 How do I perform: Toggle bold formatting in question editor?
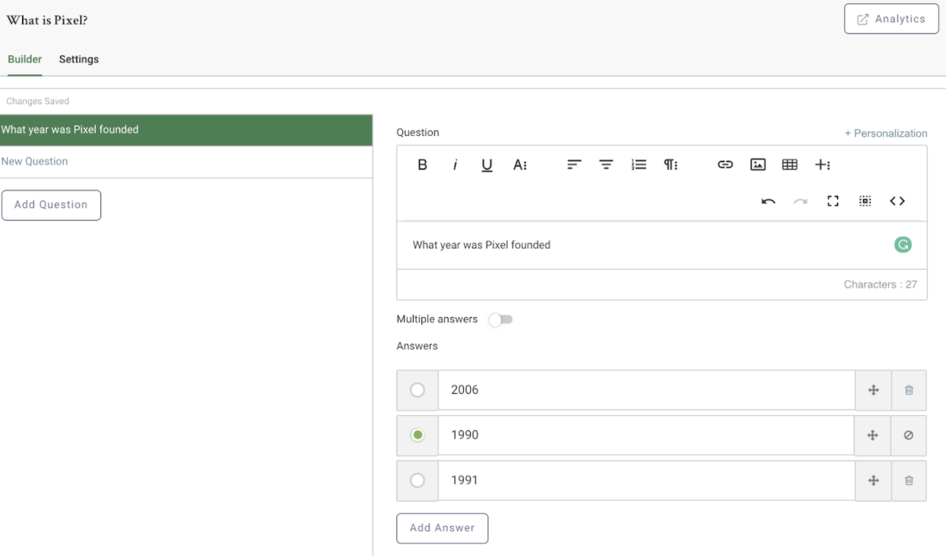tap(422, 165)
